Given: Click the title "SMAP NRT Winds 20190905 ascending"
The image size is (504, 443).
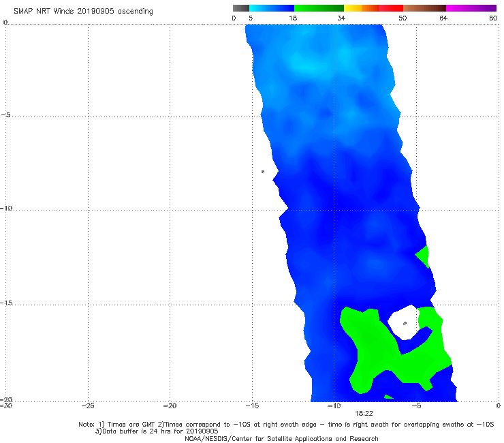Looking at the screenshot, I should pos(83,12).
